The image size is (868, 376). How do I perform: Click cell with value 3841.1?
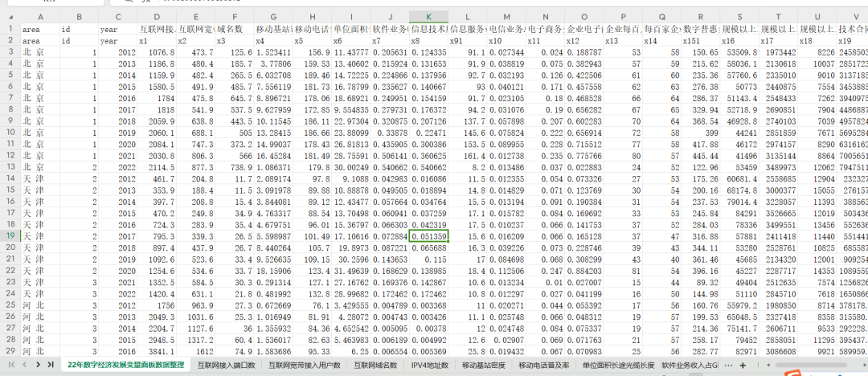pyautogui.click(x=157, y=350)
